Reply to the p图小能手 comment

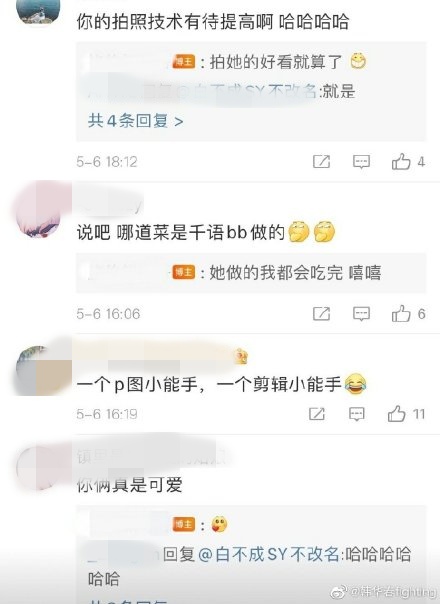(x=357, y=414)
